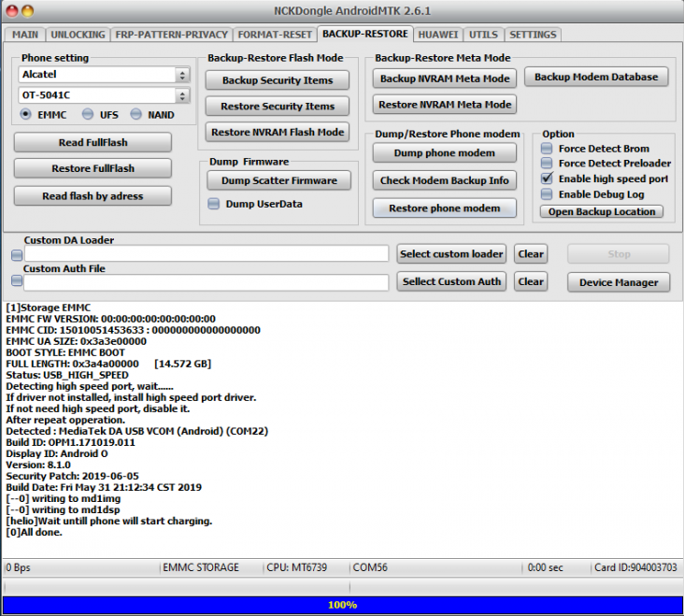Open the UNLOCKING tab
The image size is (684, 616).
click(x=78, y=35)
